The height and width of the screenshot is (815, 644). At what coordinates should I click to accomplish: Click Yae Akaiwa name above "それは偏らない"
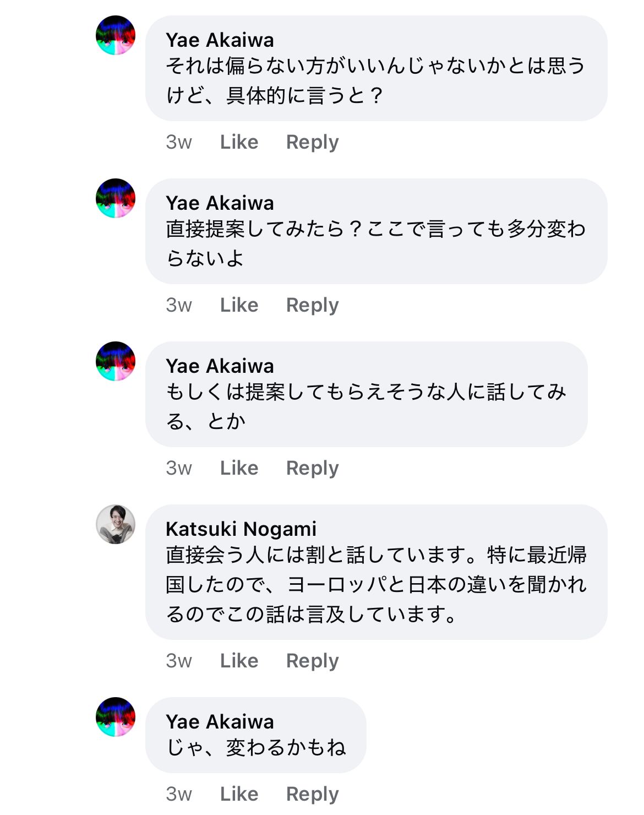tap(220, 40)
